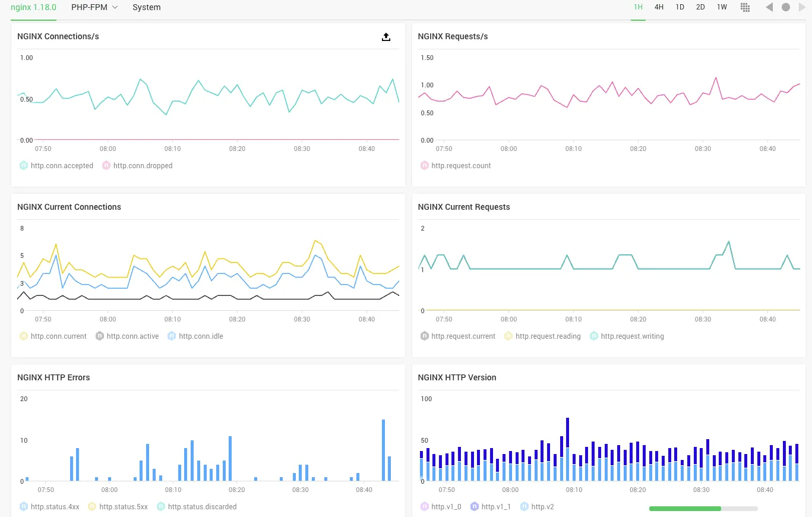Toggle the http.conn.dropped series visibility
The width and height of the screenshot is (812, 517).
tap(106, 165)
